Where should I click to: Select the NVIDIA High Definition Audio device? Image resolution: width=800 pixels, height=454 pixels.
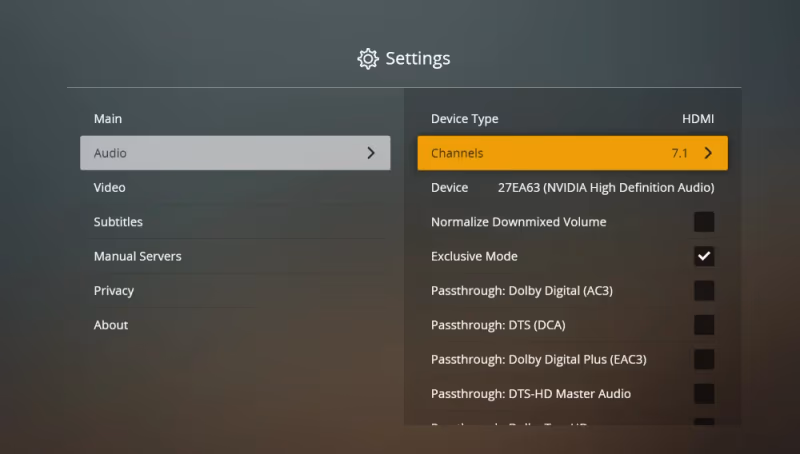[x=572, y=187]
